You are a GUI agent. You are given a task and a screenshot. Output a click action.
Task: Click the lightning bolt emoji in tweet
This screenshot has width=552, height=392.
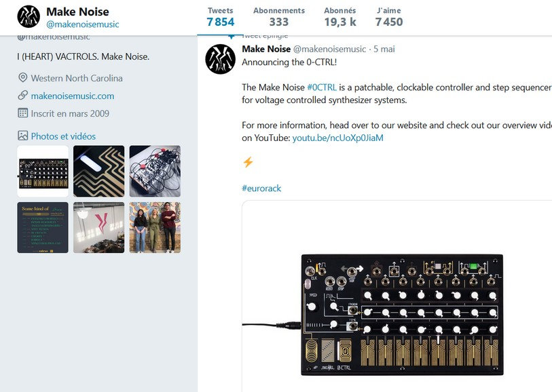point(248,162)
